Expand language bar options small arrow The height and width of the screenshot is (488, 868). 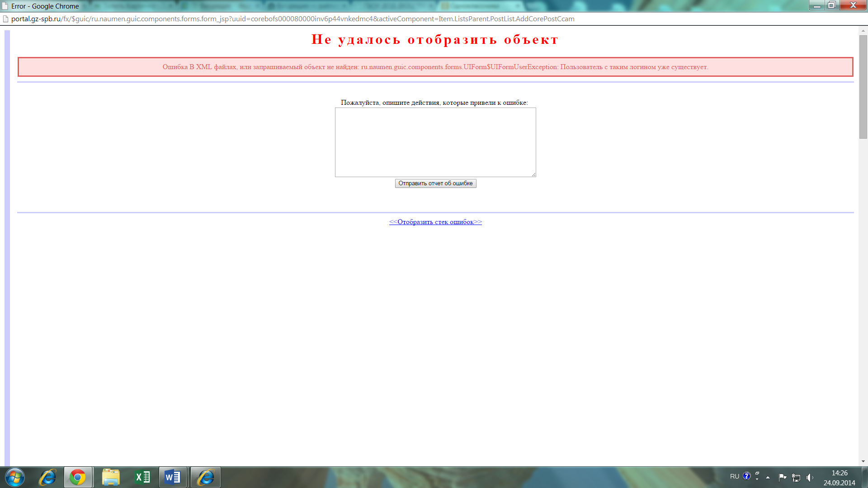click(x=757, y=479)
